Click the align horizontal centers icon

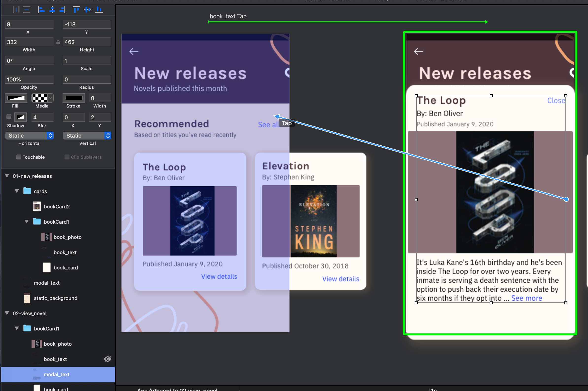pos(52,10)
